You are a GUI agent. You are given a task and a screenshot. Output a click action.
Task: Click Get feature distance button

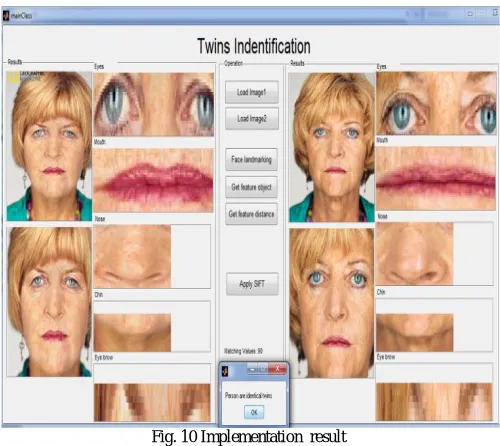pos(252,214)
